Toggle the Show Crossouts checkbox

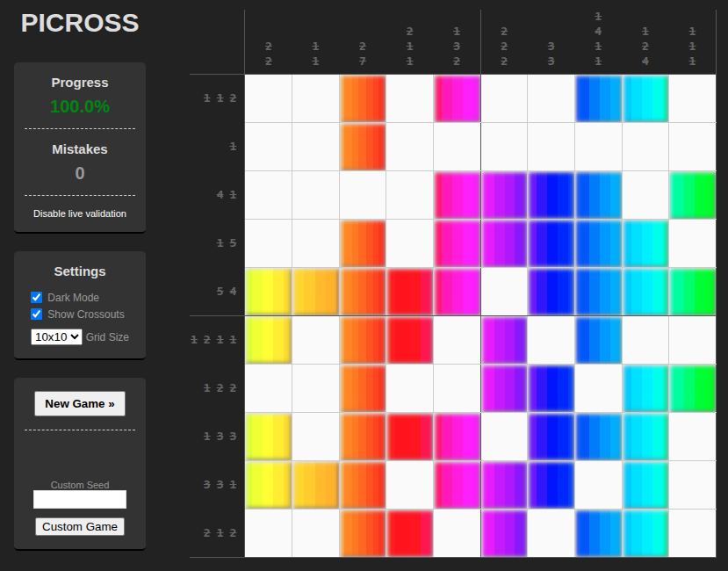tap(36, 314)
